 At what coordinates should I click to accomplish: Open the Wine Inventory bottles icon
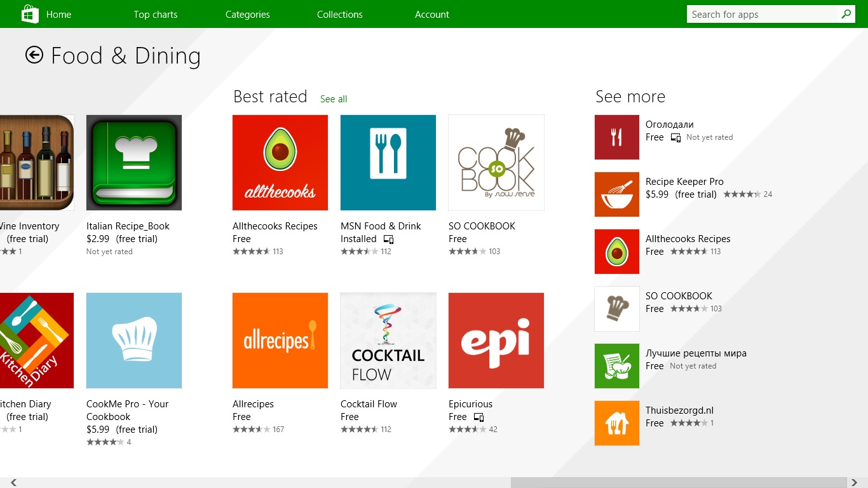tap(37, 163)
